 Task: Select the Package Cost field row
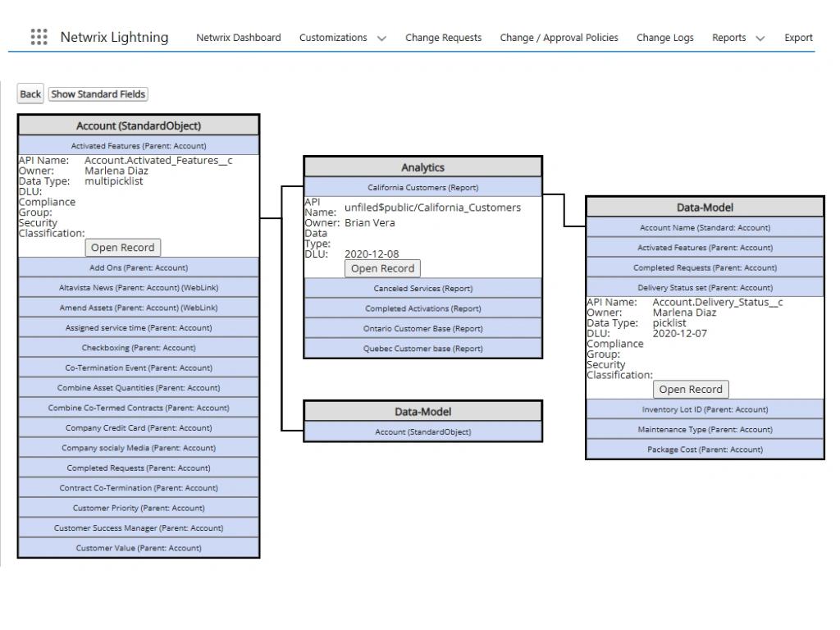point(704,449)
